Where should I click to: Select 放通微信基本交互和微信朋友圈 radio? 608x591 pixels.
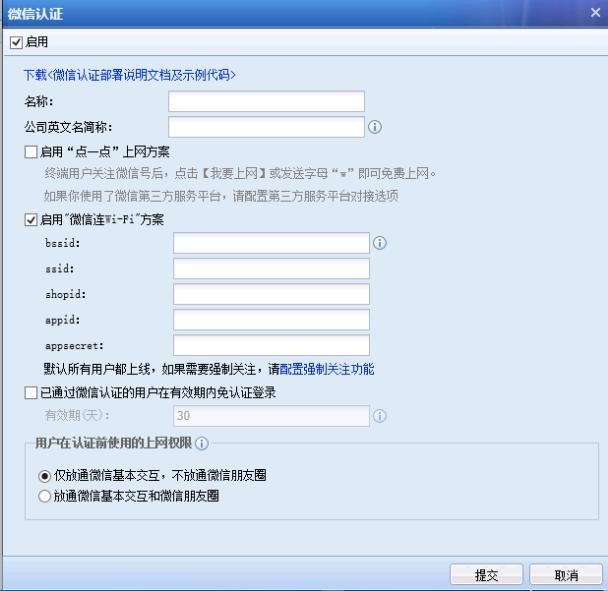click(45, 496)
